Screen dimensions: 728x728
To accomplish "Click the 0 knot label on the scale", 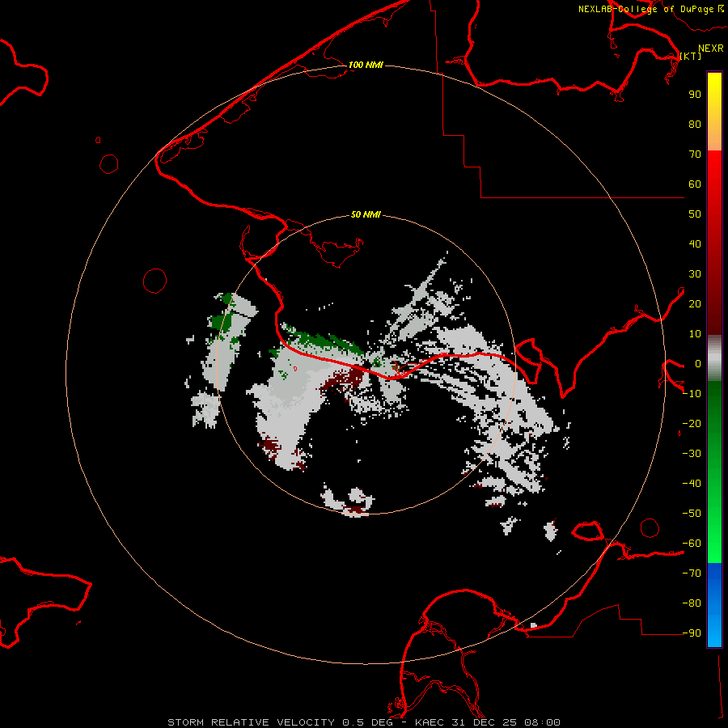I will pyautogui.click(x=698, y=363).
